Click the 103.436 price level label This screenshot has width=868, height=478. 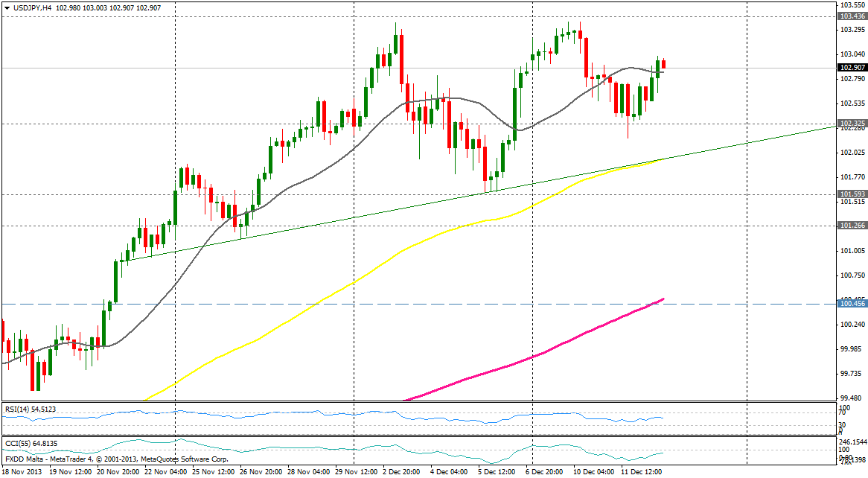pyautogui.click(x=851, y=16)
